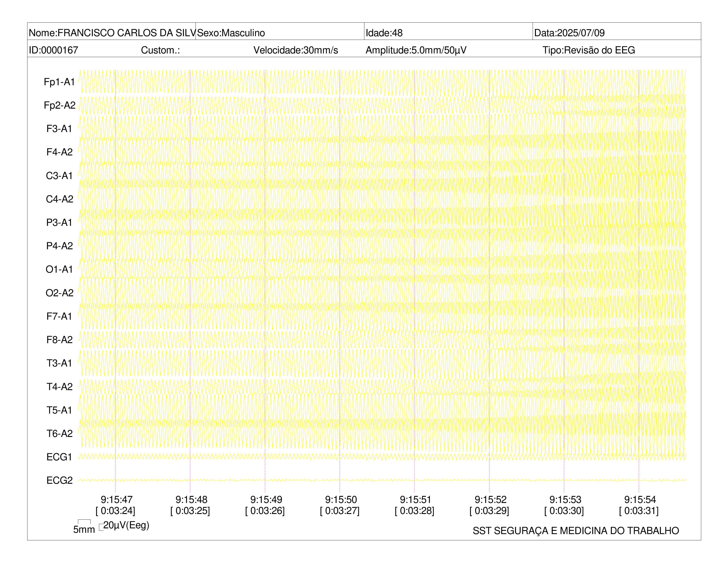Select the F8-A2 channel label
The height and width of the screenshot is (563, 728).
(59, 340)
